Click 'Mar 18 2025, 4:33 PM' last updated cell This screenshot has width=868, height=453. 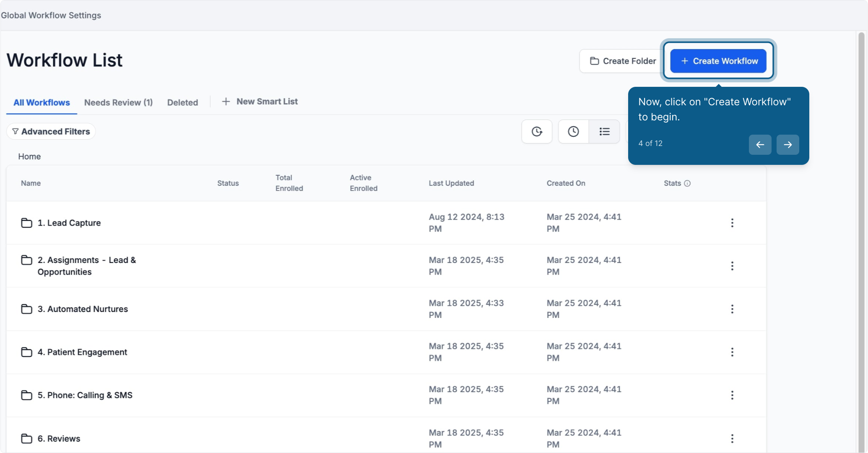click(x=466, y=309)
